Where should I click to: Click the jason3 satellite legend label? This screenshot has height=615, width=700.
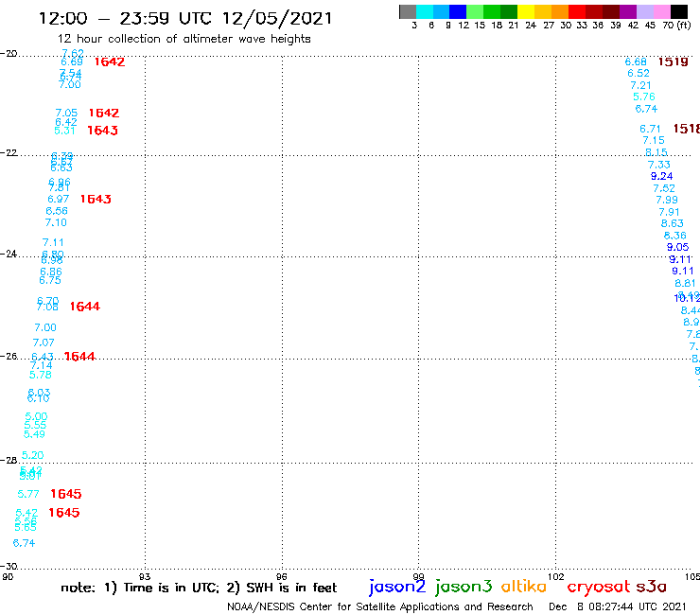[463, 587]
